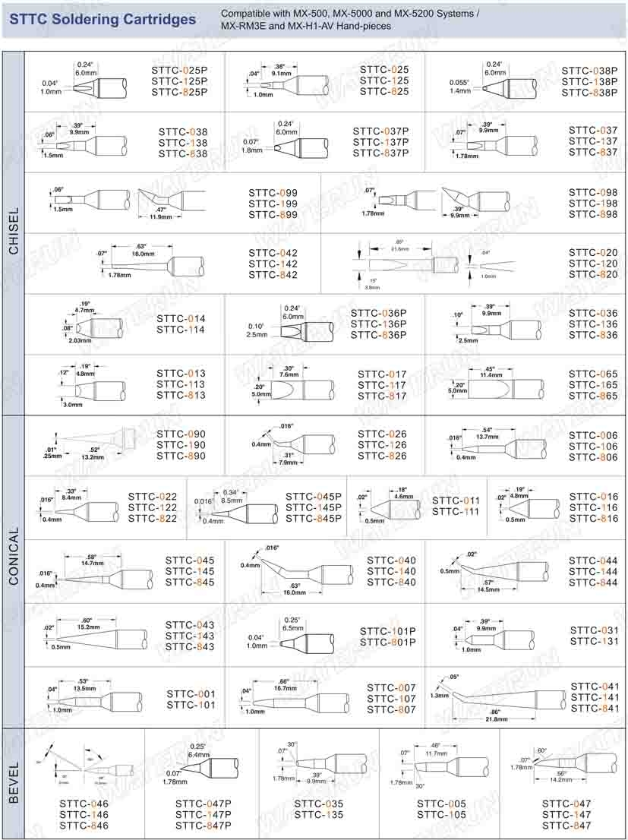Click part number STTC-013
The width and height of the screenshot is (628, 840).
[181, 374]
